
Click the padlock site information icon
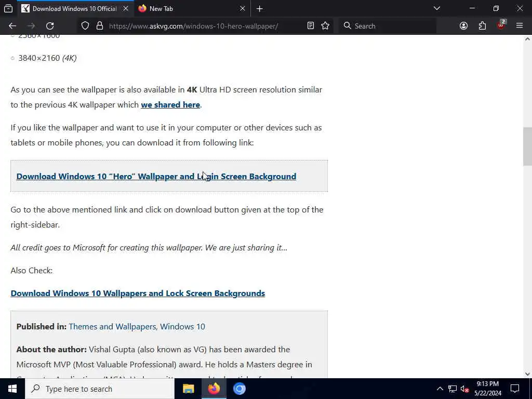coord(99,26)
